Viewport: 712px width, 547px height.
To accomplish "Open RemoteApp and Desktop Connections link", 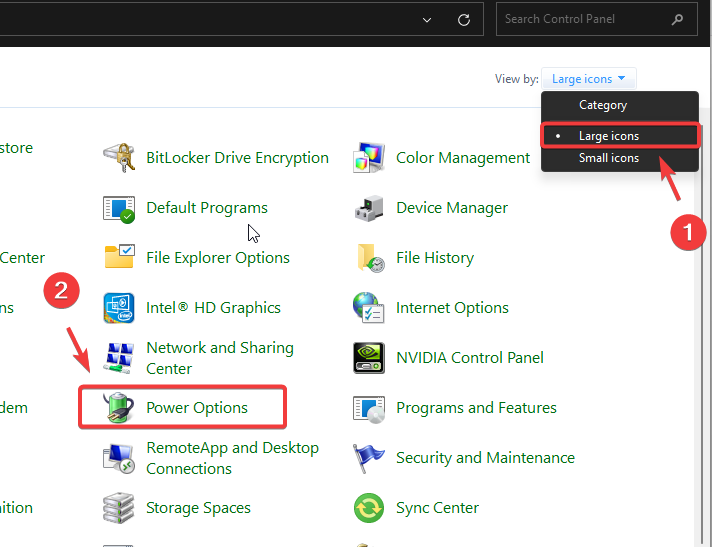I will click(232, 458).
